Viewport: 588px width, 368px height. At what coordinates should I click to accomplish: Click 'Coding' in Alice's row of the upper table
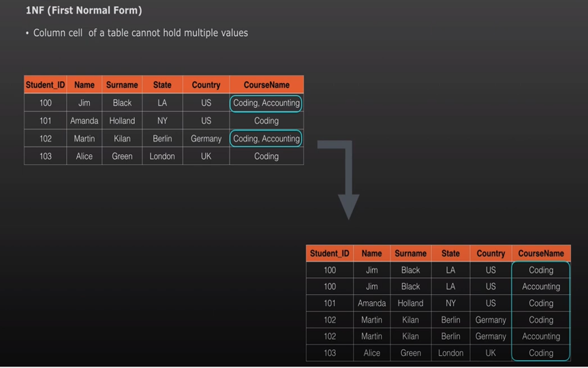click(x=266, y=156)
